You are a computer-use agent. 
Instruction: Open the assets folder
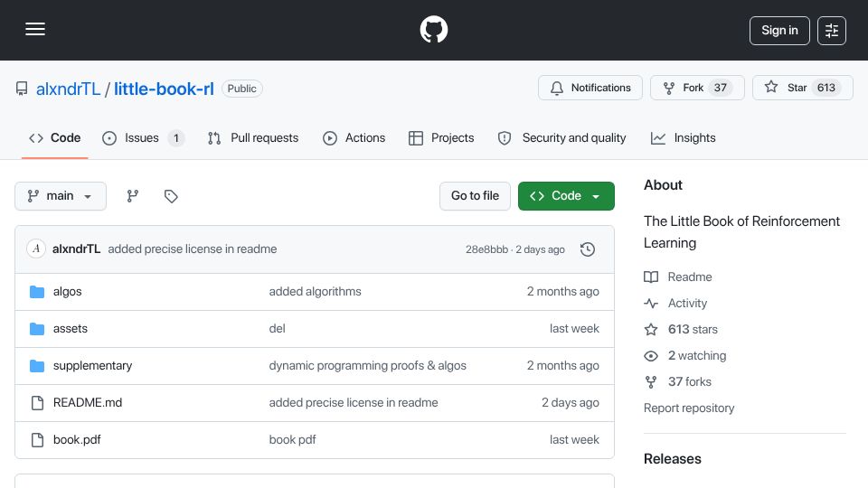pos(71,329)
